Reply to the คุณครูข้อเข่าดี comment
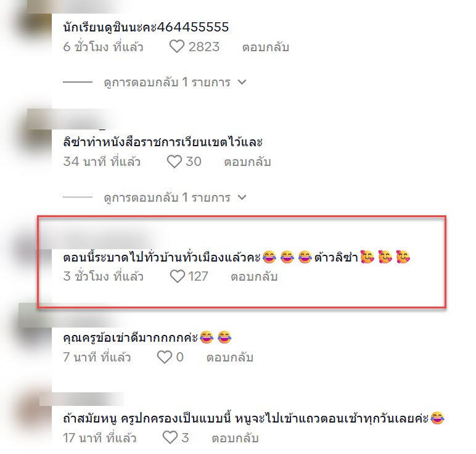 pyautogui.click(x=229, y=357)
